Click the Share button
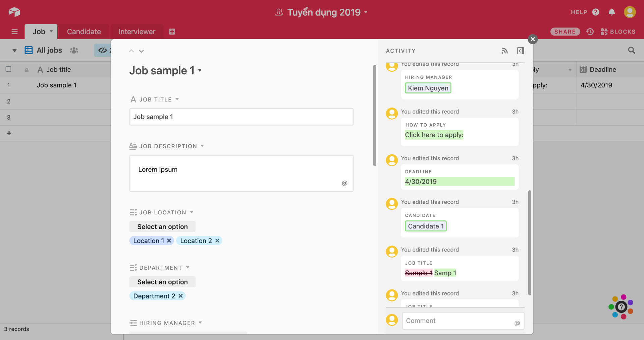The image size is (644, 340). click(x=565, y=31)
